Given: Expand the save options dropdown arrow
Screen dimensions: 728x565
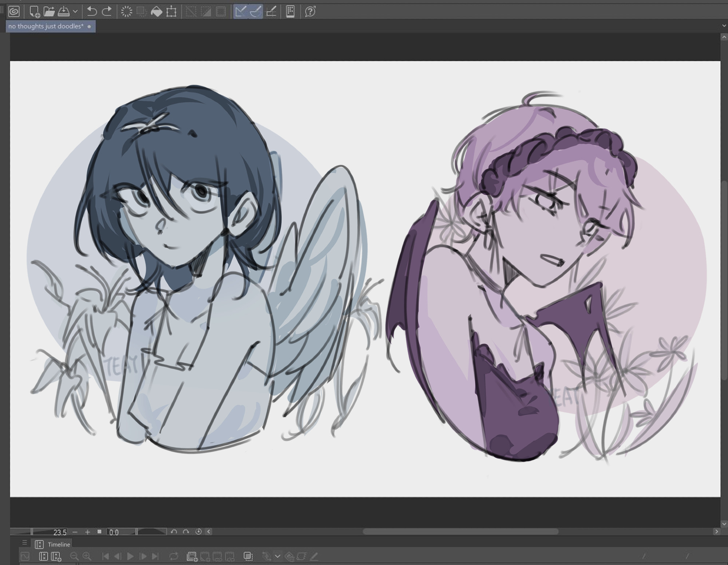Looking at the screenshot, I should (75, 12).
